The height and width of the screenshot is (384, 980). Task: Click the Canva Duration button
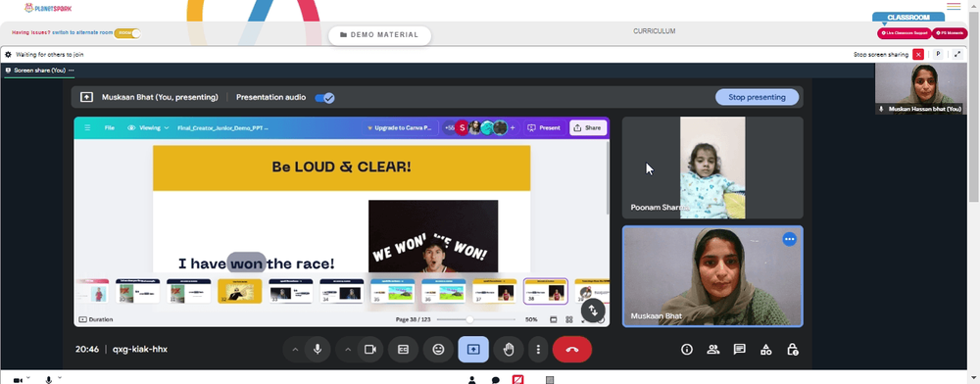click(96, 319)
